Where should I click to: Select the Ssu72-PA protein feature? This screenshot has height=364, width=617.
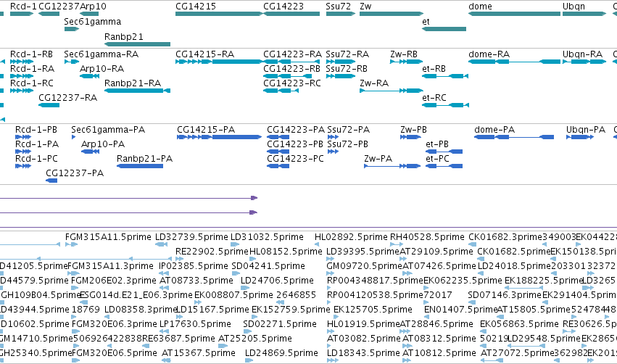(x=333, y=137)
